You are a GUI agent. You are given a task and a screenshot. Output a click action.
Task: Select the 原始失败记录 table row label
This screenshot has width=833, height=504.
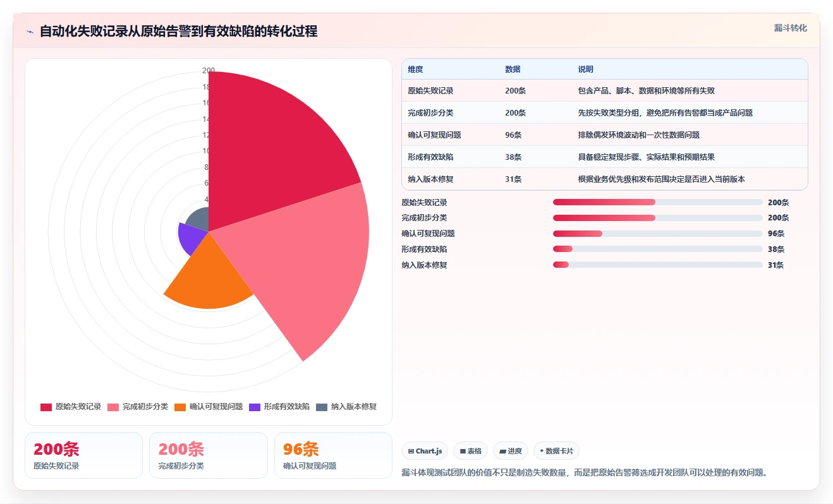coord(430,91)
